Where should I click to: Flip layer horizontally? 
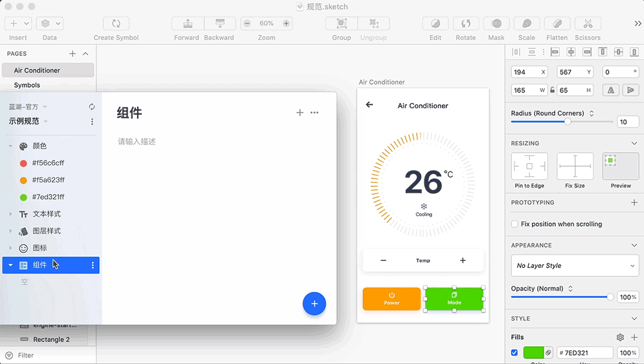(611, 90)
